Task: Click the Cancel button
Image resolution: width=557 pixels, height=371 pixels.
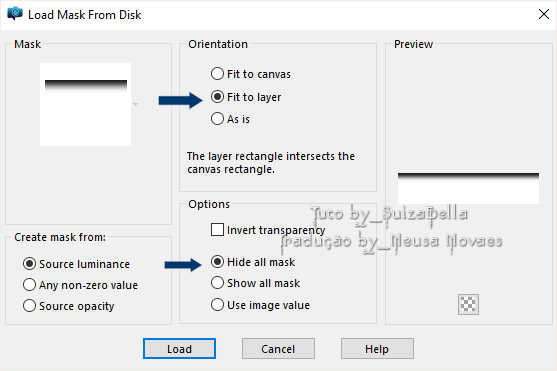Action: (278, 349)
